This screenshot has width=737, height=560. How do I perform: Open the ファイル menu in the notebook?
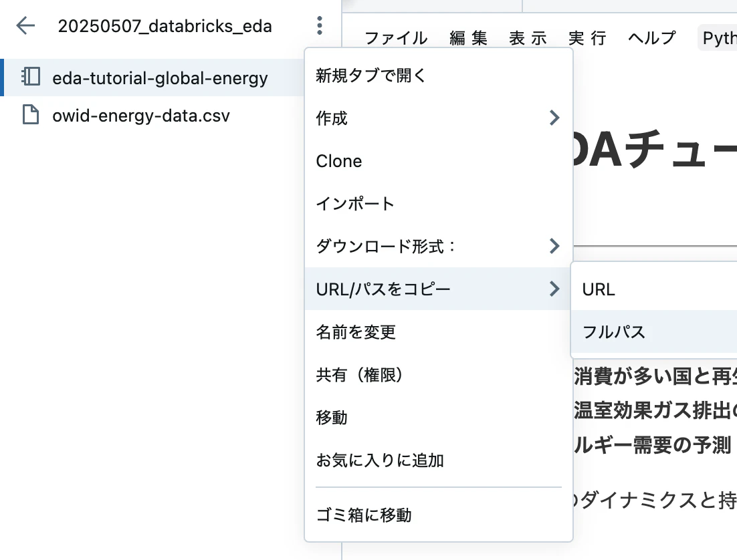(x=396, y=38)
